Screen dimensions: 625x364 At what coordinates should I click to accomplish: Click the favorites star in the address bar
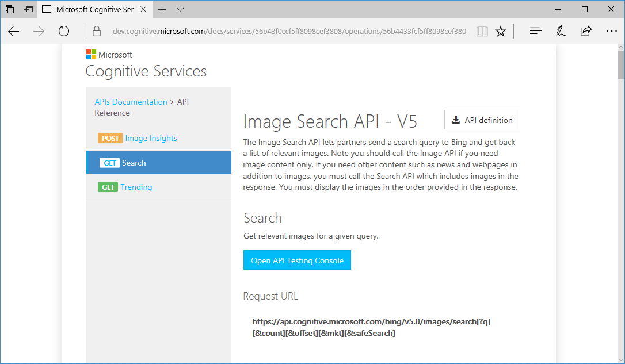tap(500, 31)
